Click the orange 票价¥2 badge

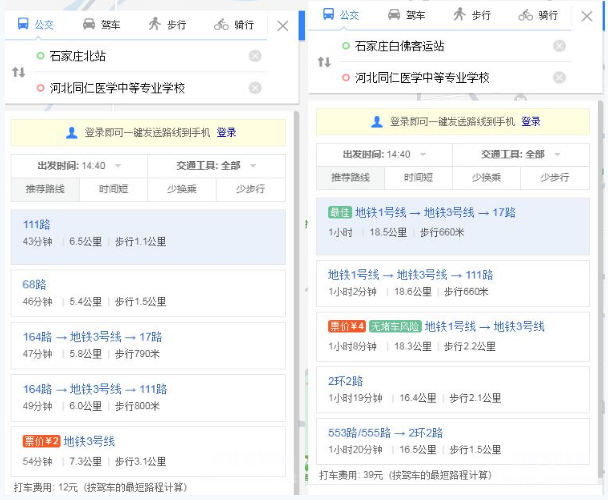click(41, 441)
